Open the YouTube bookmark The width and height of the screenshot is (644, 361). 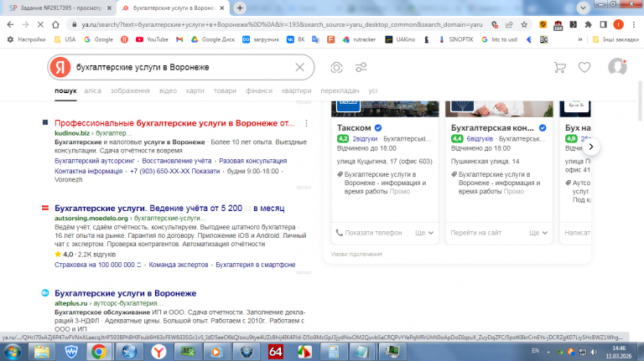[152, 39]
